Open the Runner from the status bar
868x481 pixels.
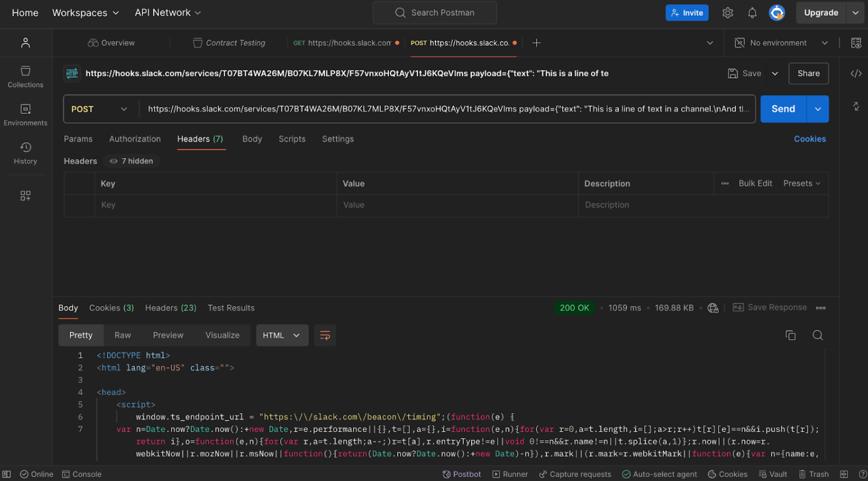tap(510, 474)
